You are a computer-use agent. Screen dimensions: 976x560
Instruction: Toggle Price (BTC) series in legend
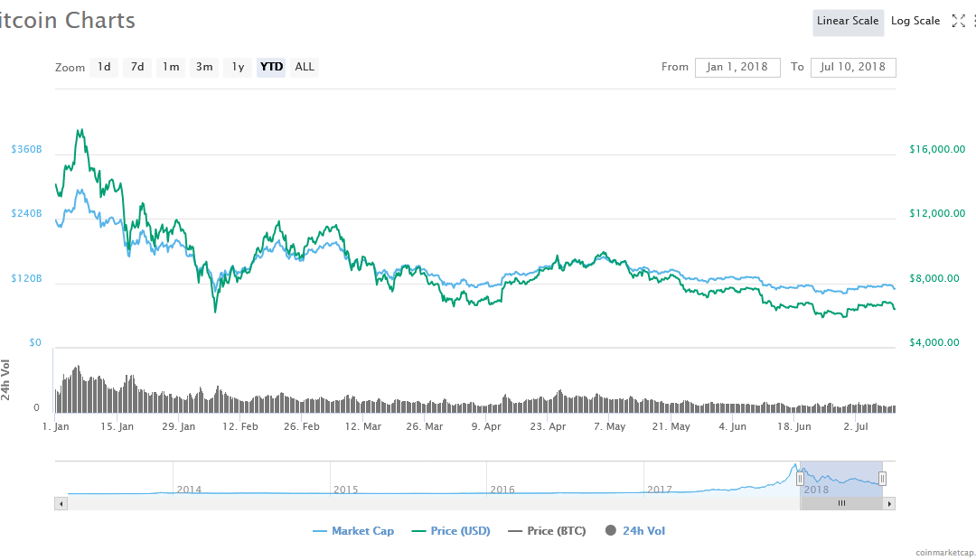tap(547, 531)
